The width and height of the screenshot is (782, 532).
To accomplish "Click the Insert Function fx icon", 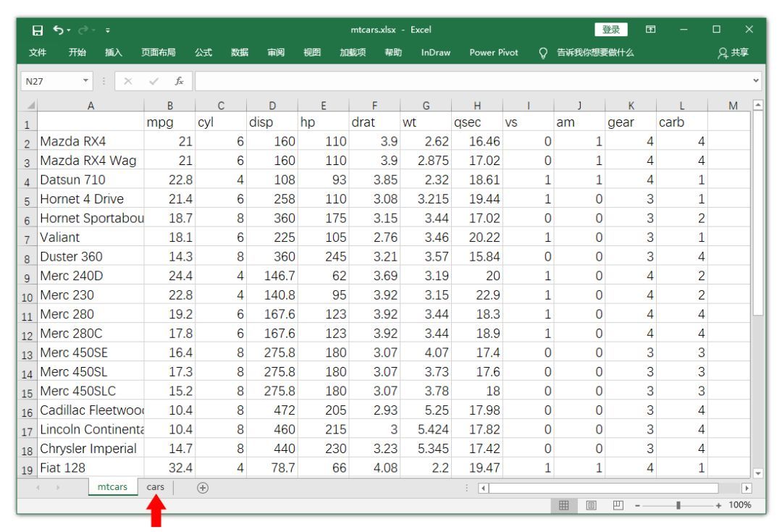I will [179, 81].
